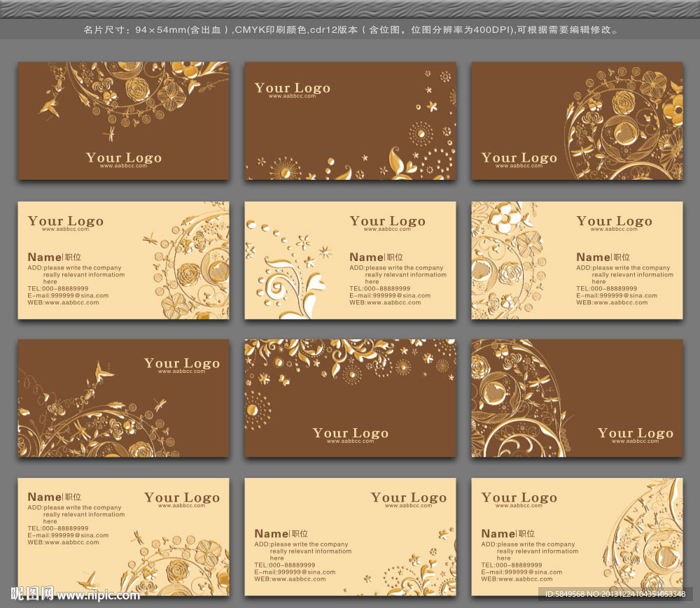Image resolution: width=700 pixels, height=608 pixels.
Task: Click 'Your Logo' on the dandelion brown card
Action: point(293,88)
